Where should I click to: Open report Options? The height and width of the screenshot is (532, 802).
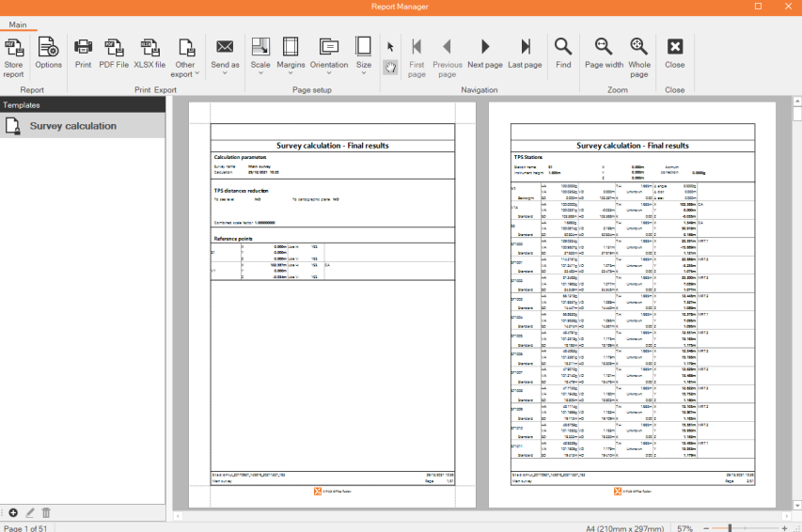pyautogui.click(x=48, y=55)
